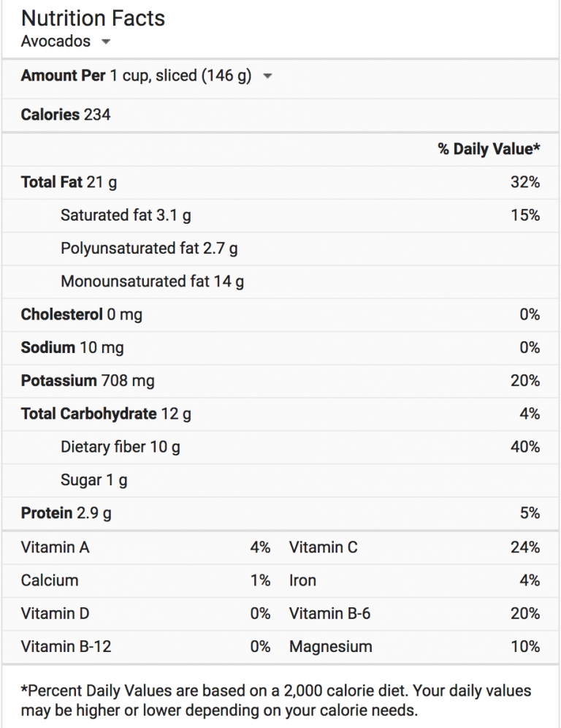The width and height of the screenshot is (561, 728).
Task: Select the Nutrition Facts title
Action: pos(93,18)
